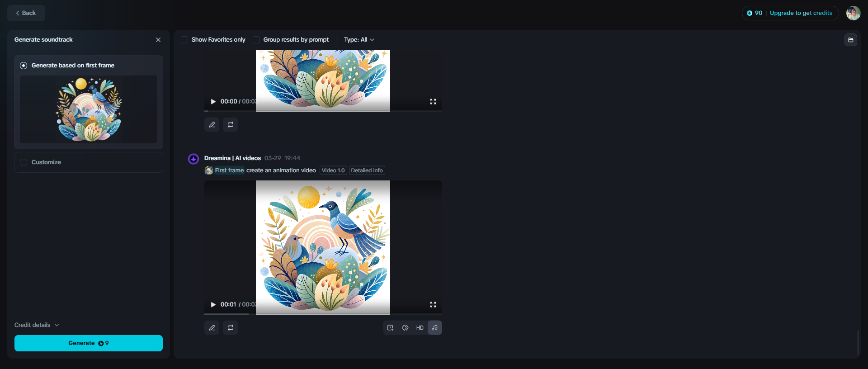The width and height of the screenshot is (868, 369).
Task: Click the regenerate icon under bottom video
Action: pos(231,328)
